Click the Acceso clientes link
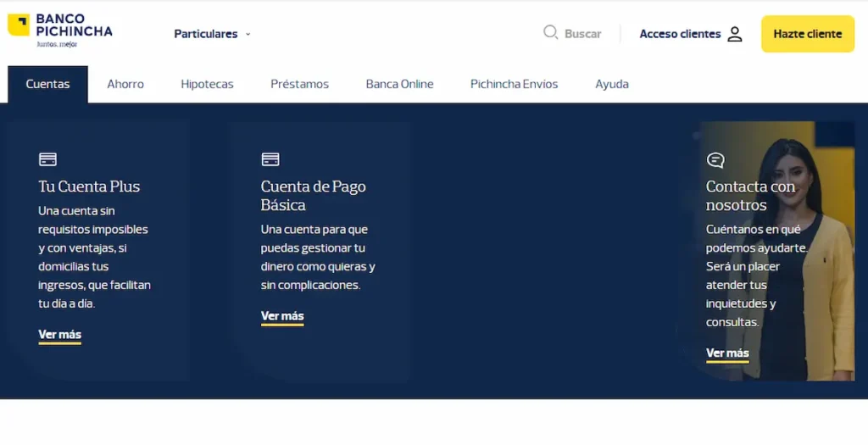 (680, 34)
